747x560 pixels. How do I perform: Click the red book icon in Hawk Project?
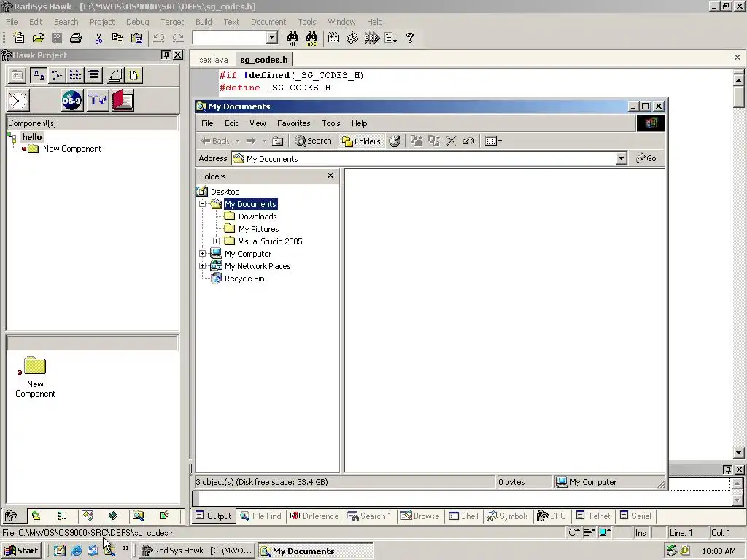pos(123,100)
